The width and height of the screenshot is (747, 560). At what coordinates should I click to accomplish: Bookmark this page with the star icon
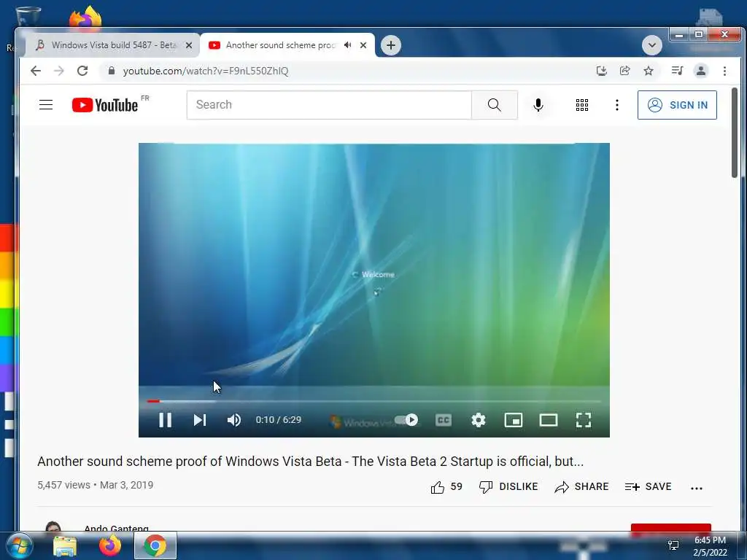point(649,71)
